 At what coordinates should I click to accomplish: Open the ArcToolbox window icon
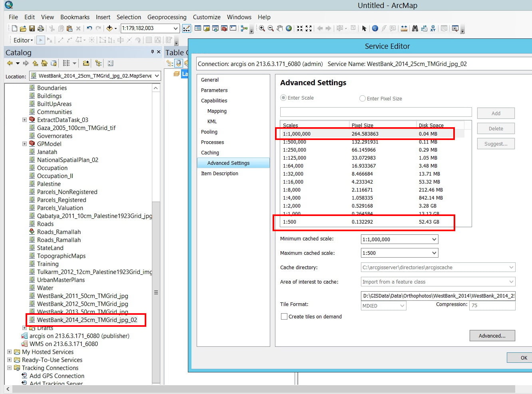224,28
